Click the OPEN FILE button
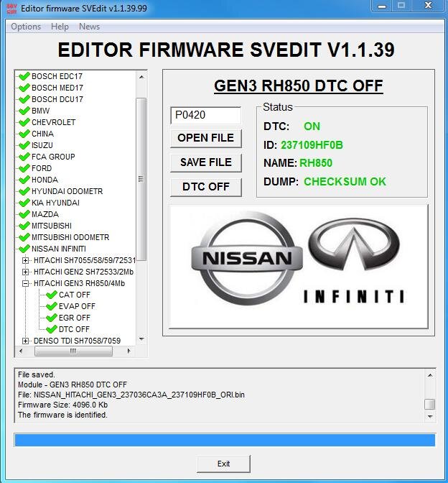448x483 pixels. click(206, 138)
